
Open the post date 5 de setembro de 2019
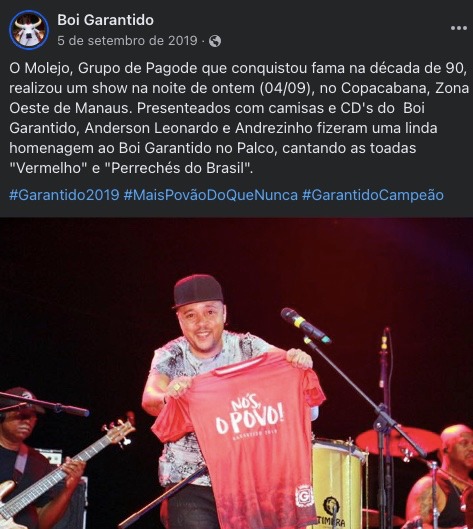pos(127,41)
